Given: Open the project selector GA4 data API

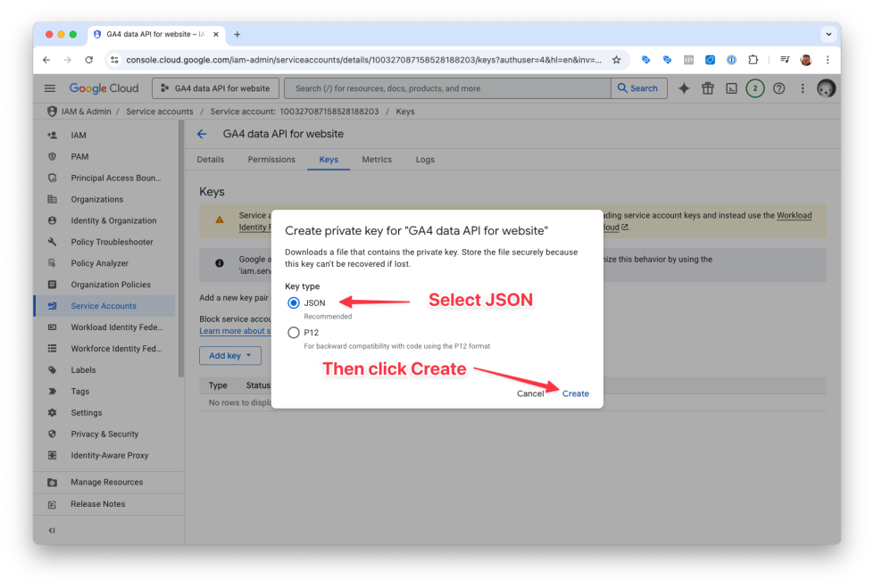Looking at the screenshot, I should [215, 88].
